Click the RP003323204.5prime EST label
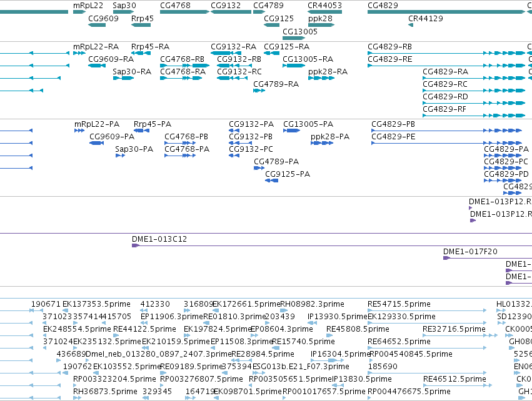532x401 pixels. coord(114,379)
